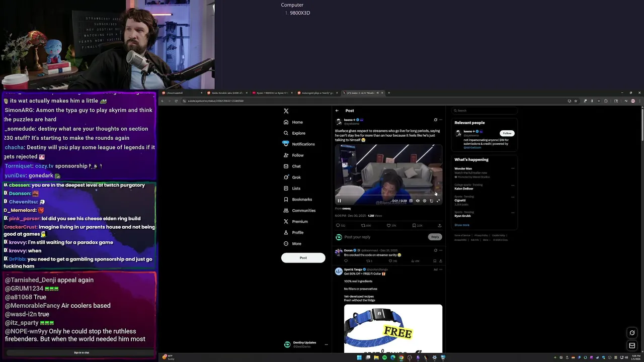Click the X search box
Screen dimensions: 644x362
(485, 111)
